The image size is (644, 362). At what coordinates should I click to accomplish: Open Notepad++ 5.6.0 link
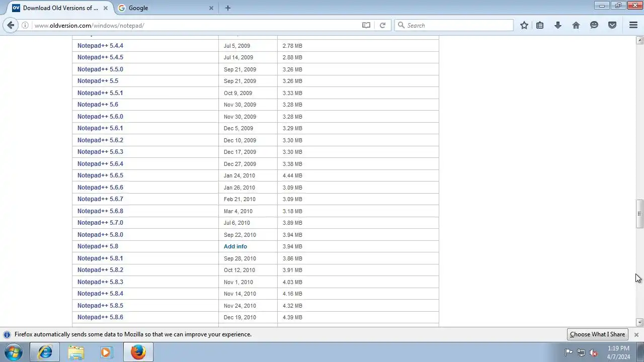(100, 117)
